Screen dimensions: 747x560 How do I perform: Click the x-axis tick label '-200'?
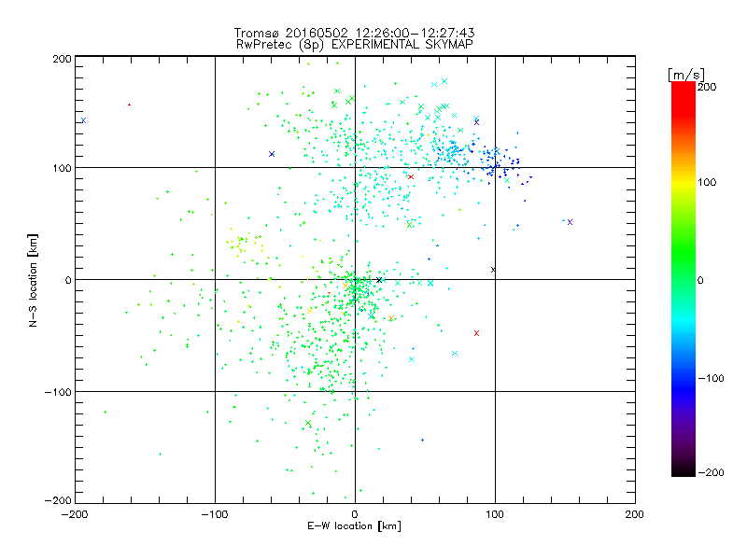pyautogui.click(x=75, y=514)
